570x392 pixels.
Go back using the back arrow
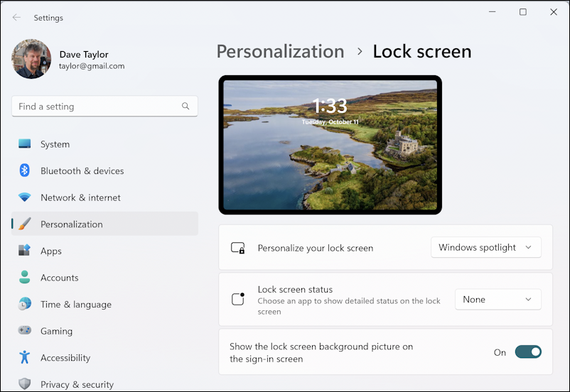tap(16, 18)
